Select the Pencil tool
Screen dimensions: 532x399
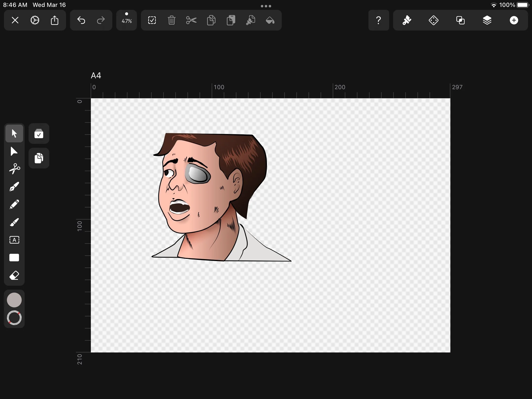[14, 204]
